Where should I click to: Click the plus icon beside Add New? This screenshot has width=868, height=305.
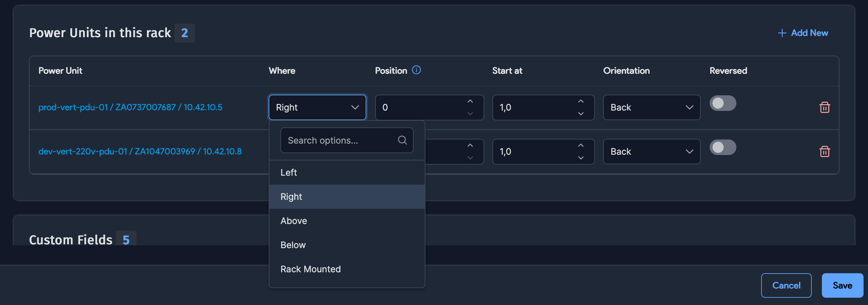782,33
